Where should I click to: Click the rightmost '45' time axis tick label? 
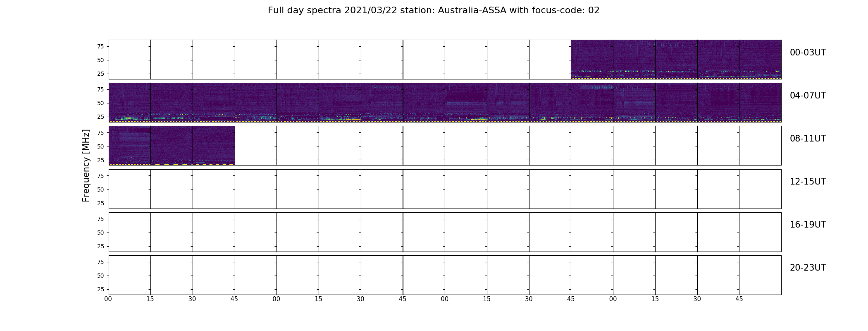[739, 299]
